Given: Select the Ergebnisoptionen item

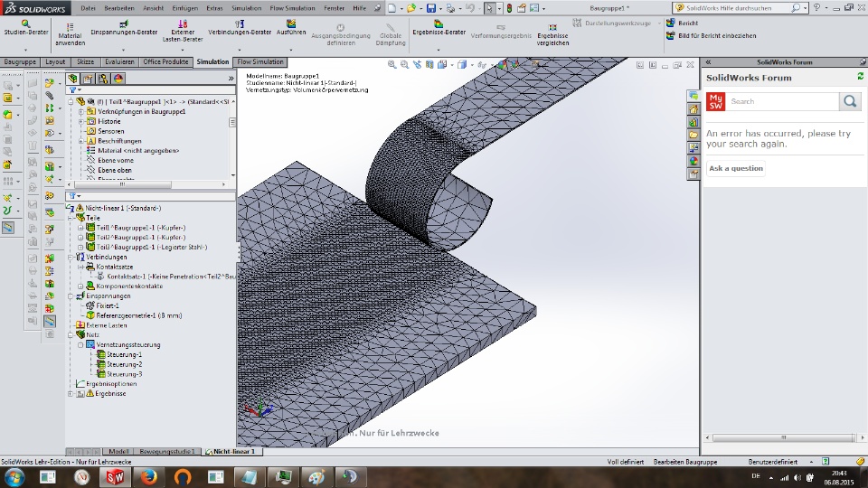Looking at the screenshot, I should [x=106, y=384].
